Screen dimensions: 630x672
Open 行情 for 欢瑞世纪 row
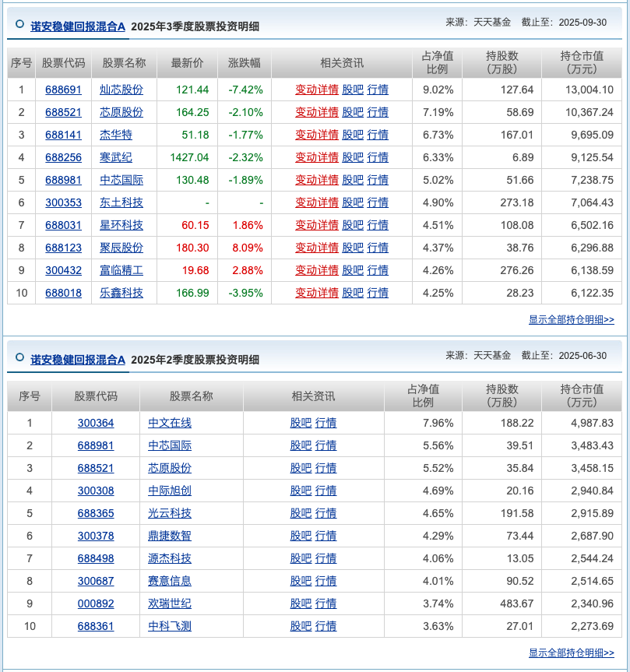coord(326,603)
